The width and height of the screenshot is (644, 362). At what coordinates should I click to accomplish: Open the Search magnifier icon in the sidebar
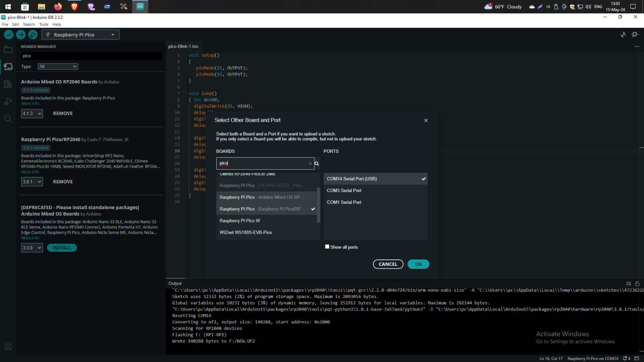[x=8, y=119]
